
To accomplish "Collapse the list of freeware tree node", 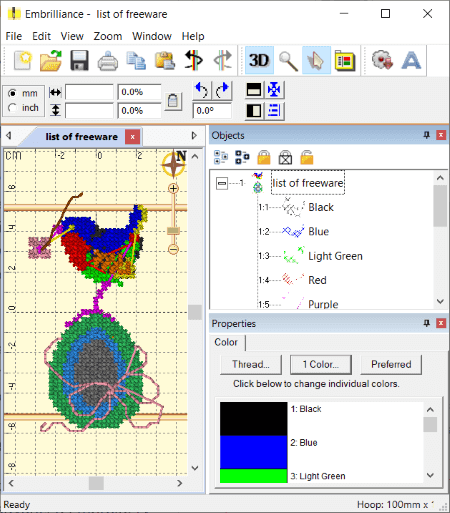I will [x=222, y=183].
